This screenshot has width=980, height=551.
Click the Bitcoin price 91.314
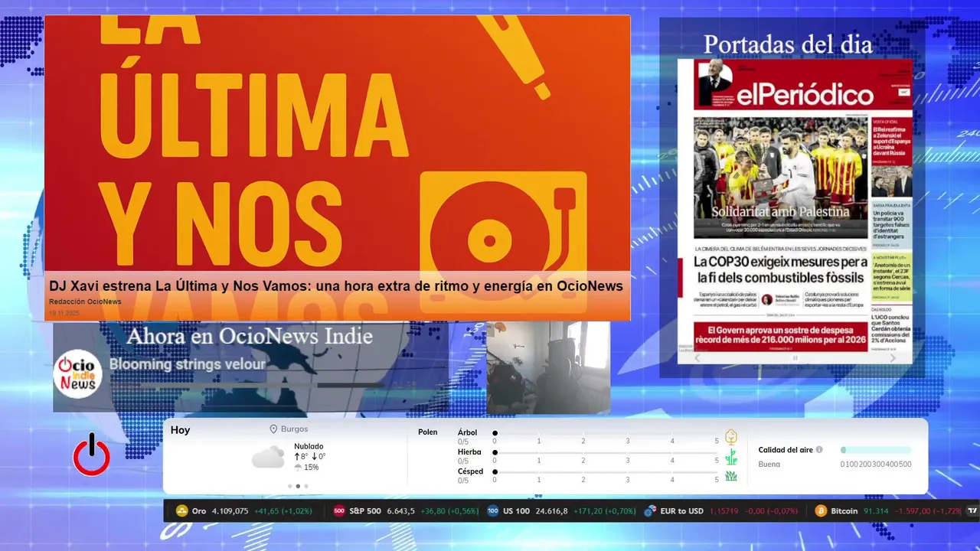(x=876, y=511)
